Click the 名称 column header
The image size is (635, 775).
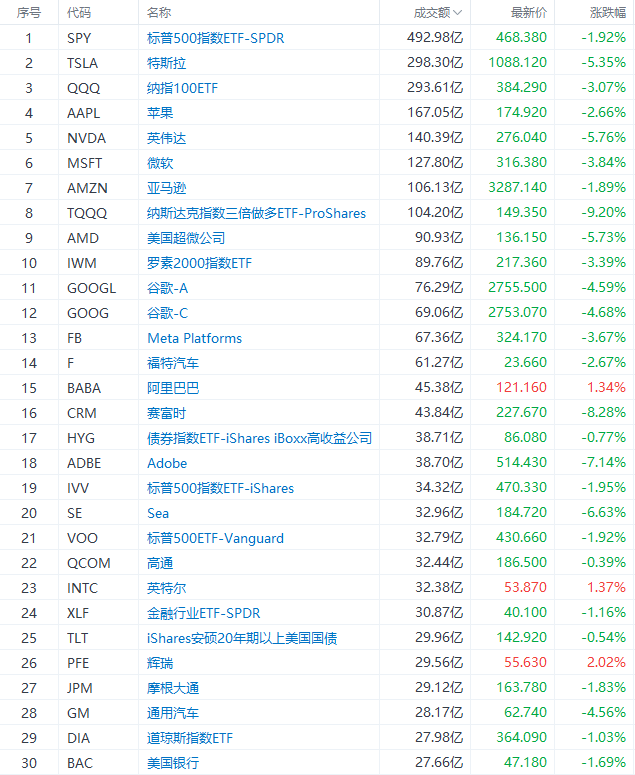[x=159, y=13]
